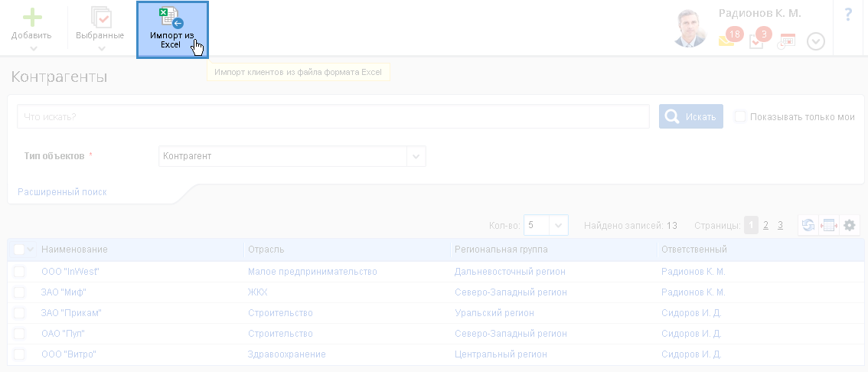The width and height of the screenshot is (868, 372).
Task: Open the question mark help icon
Action: 848,15
